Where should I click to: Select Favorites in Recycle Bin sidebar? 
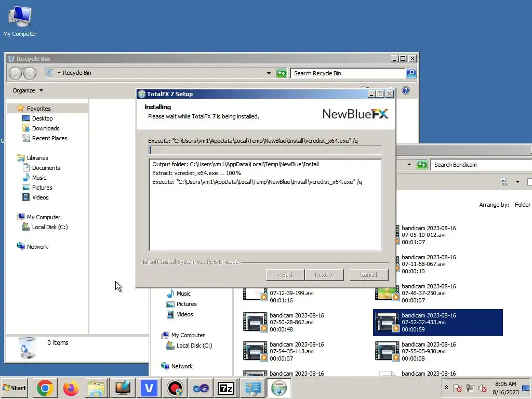(x=38, y=109)
